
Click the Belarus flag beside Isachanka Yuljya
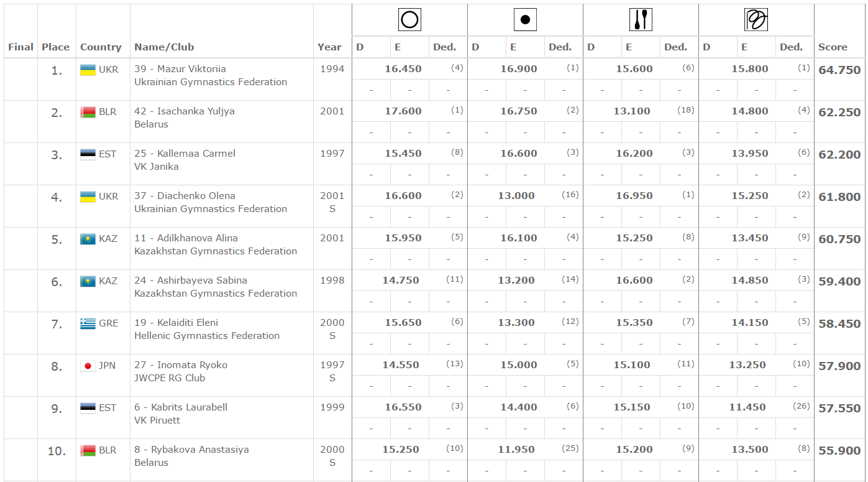[x=88, y=112]
